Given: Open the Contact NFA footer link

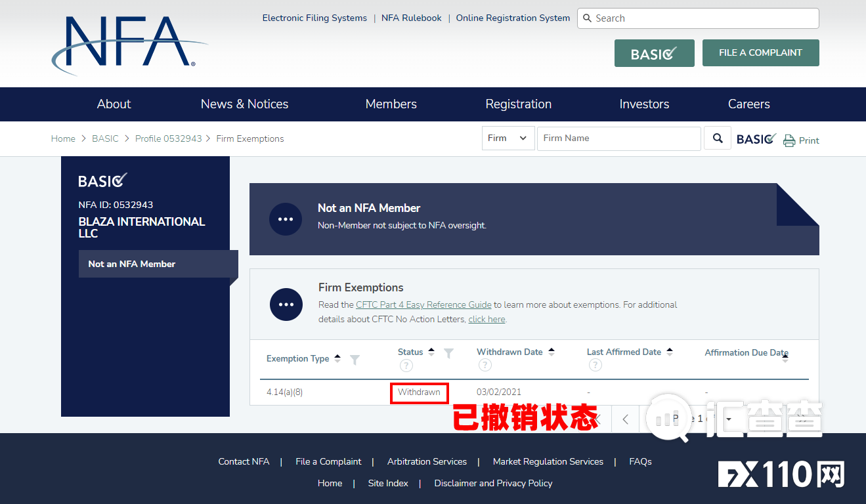Looking at the screenshot, I should point(244,461).
